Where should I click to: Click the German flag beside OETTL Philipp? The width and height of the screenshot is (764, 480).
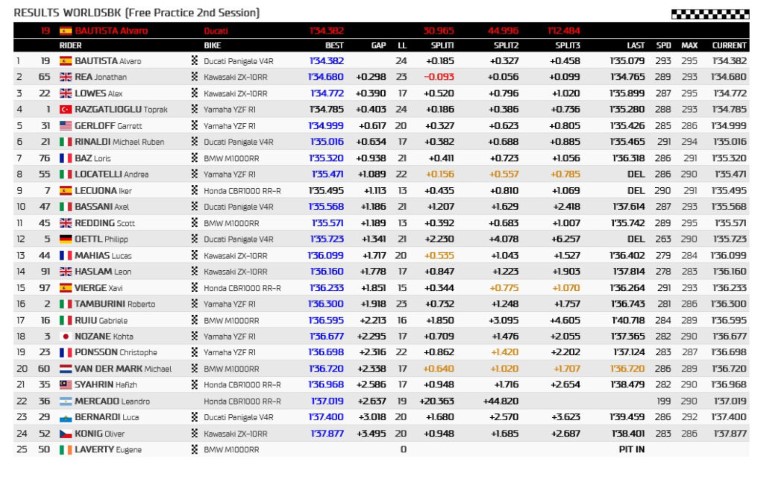(x=65, y=239)
